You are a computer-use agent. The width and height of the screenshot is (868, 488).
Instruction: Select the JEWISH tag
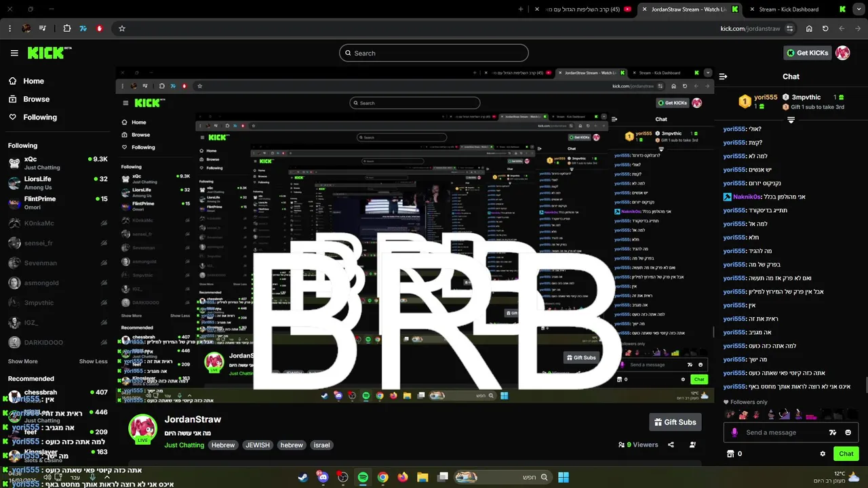pos(257,445)
